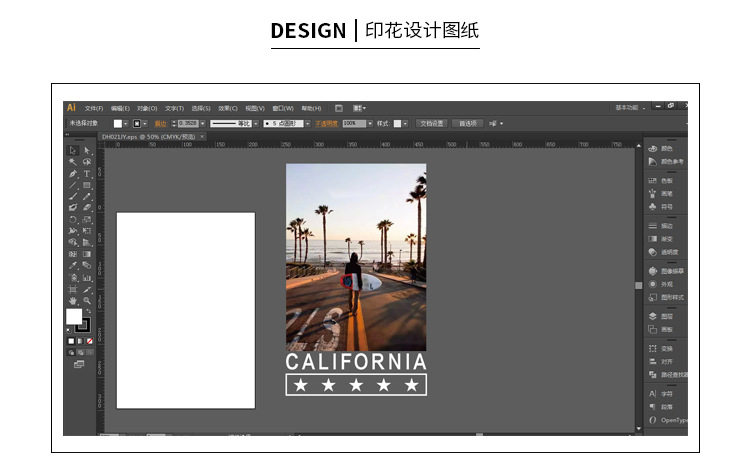Swap fill and stroke colors arrow
Image resolution: width=750 pixels, height=464 pixels.
[88, 311]
